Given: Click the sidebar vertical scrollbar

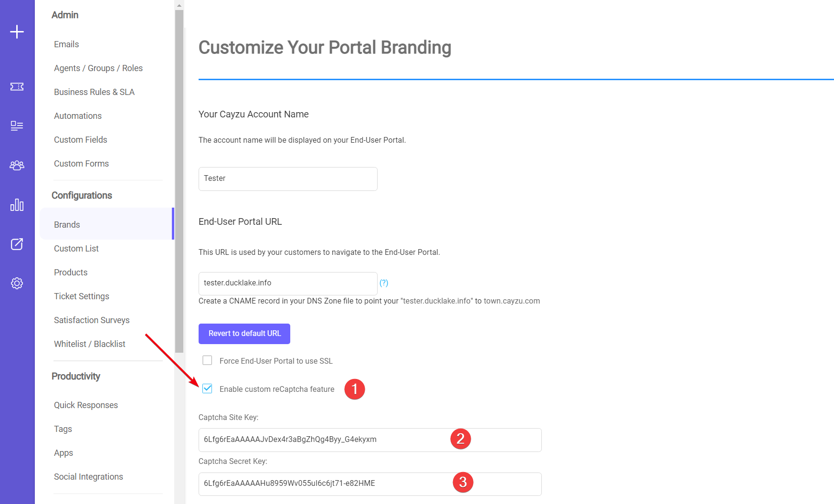Looking at the screenshot, I should coord(179,181).
